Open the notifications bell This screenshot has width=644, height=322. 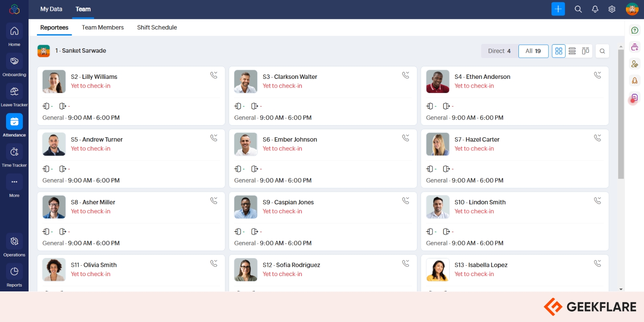click(595, 9)
